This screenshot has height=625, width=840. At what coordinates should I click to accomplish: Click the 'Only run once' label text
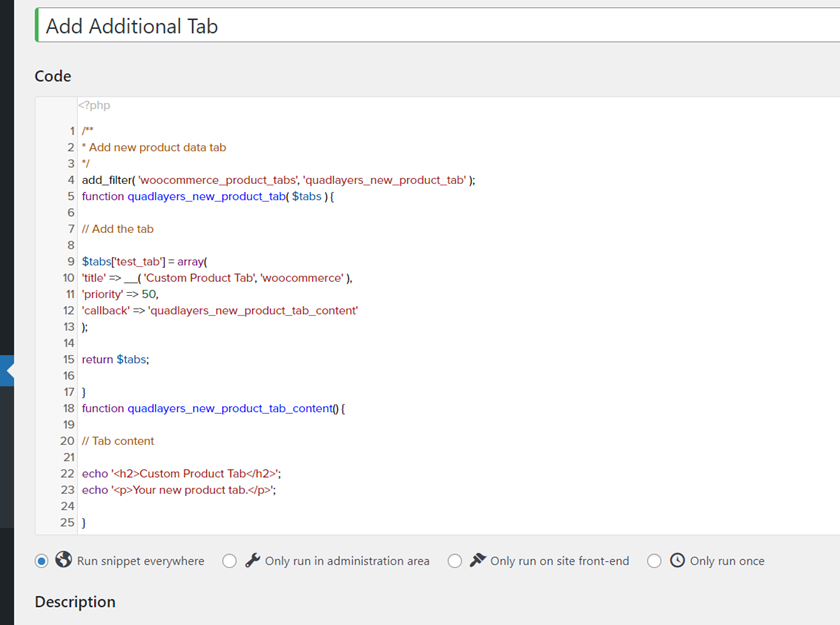727,561
